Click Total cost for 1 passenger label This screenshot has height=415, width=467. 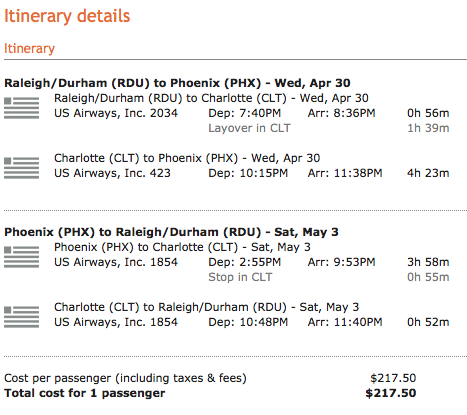[84, 393]
